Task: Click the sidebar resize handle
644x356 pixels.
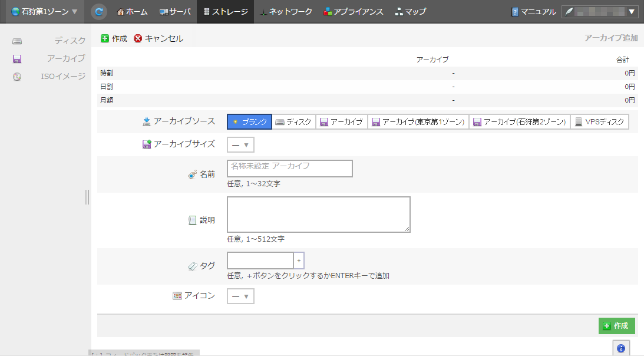Action: click(87, 197)
